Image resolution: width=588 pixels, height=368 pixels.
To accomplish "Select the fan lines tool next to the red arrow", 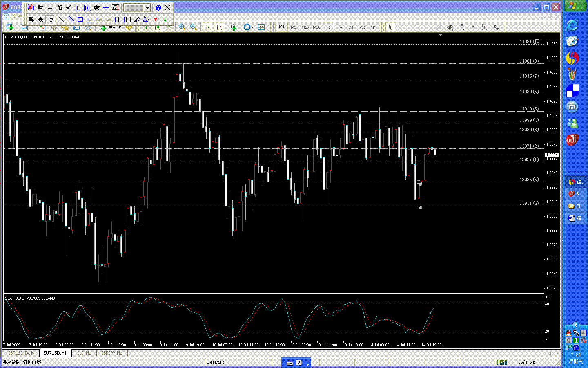I will (x=146, y=19).
